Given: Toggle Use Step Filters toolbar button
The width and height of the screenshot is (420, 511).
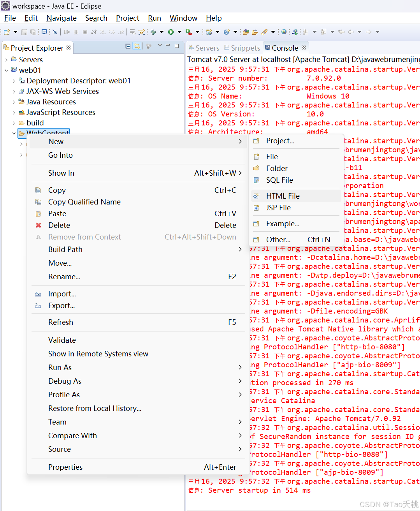Looking at the screenshot, I should point(142,32).
